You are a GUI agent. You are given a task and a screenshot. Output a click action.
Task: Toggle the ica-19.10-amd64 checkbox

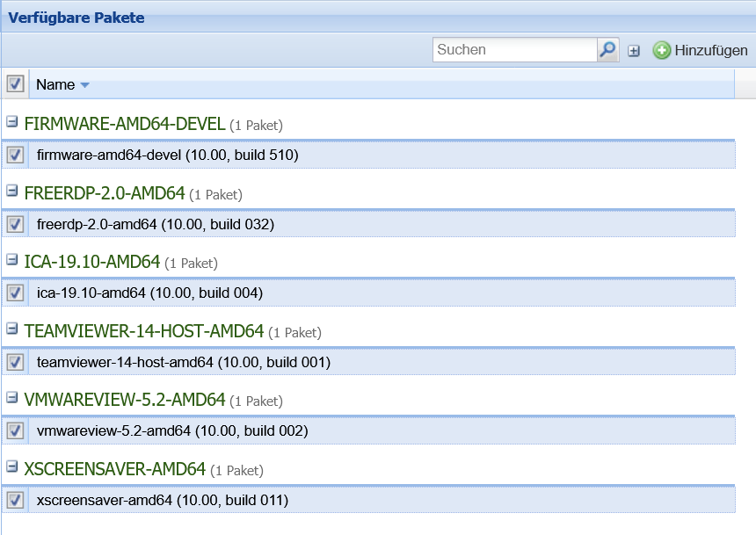[15, 293]
